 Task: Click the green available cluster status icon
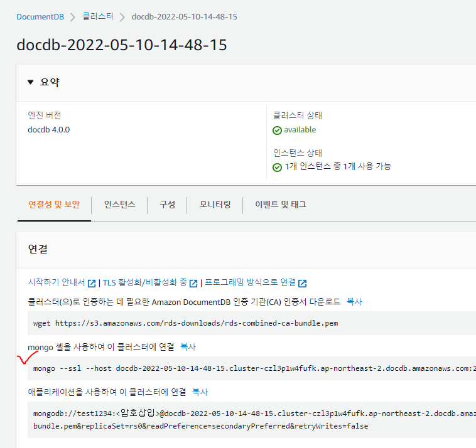point(277,131)
